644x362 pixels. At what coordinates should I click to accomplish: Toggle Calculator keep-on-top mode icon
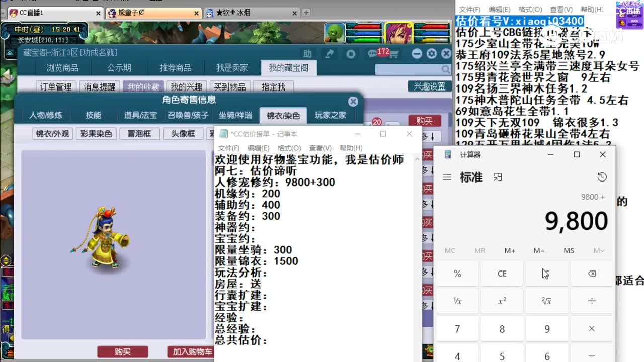tap(498, 177)
